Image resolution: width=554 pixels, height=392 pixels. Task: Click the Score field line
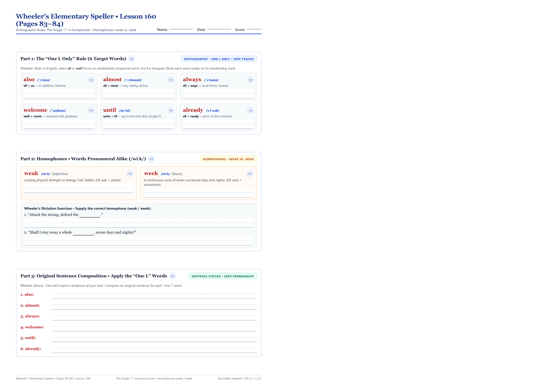[x=254, y=29]
